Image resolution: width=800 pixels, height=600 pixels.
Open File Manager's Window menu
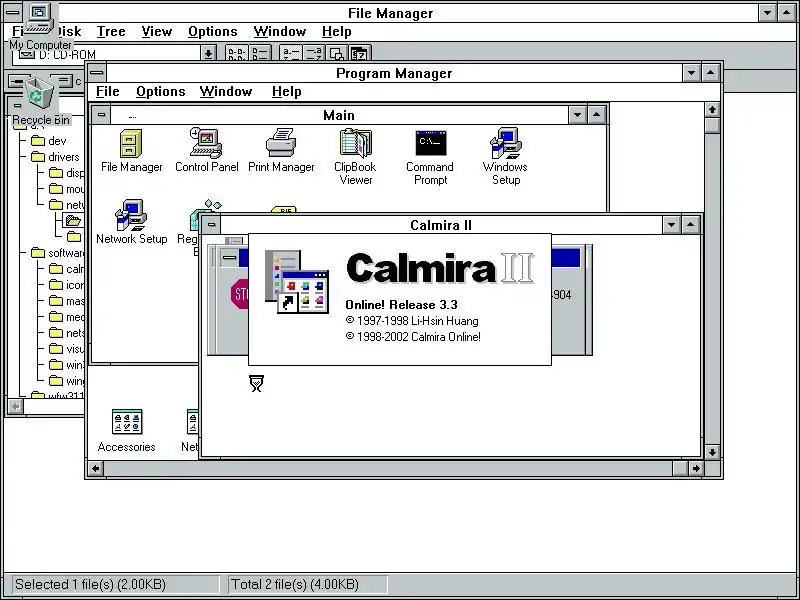[x=280, y=32]
